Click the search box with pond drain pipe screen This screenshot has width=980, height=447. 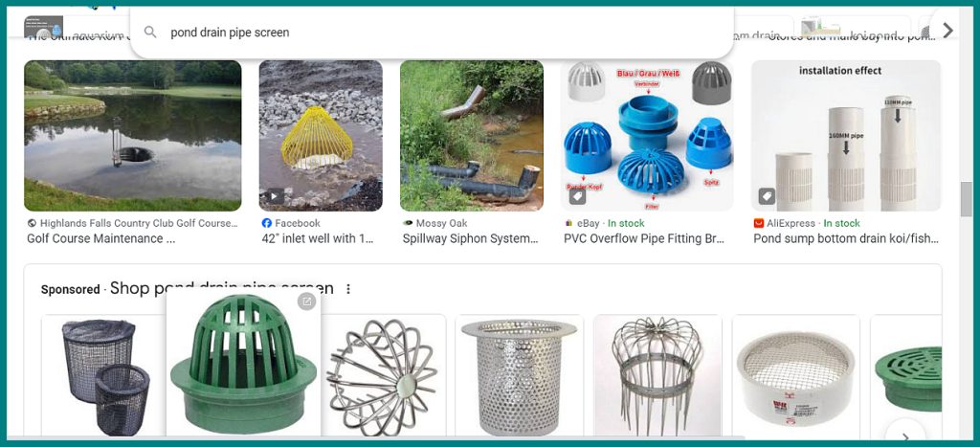click(x=432, y=32)
